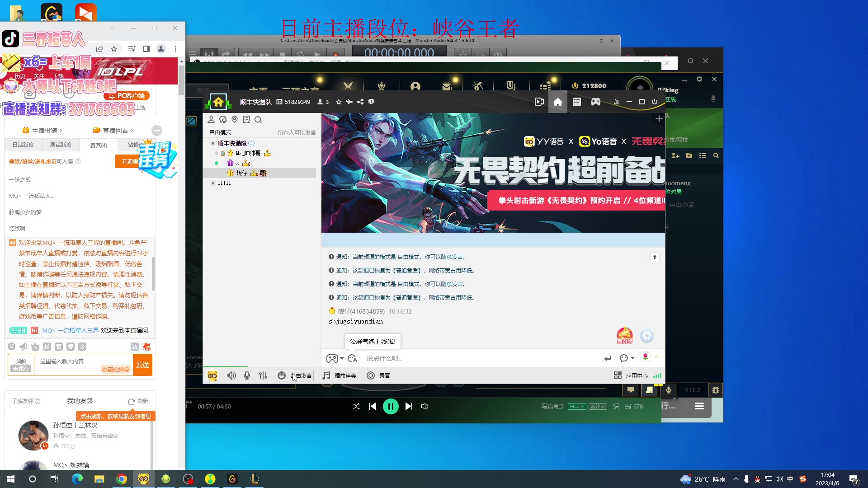
Task: Open the channel notice board icon
Action: pyautogui.click(x=246, y=120)
